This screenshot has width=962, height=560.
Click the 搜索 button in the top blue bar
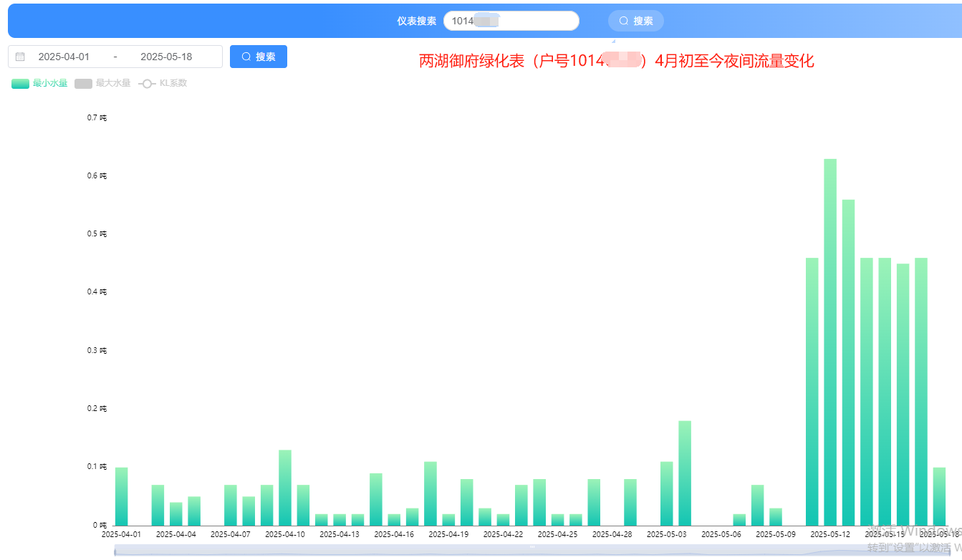click(x=636, y=21)
